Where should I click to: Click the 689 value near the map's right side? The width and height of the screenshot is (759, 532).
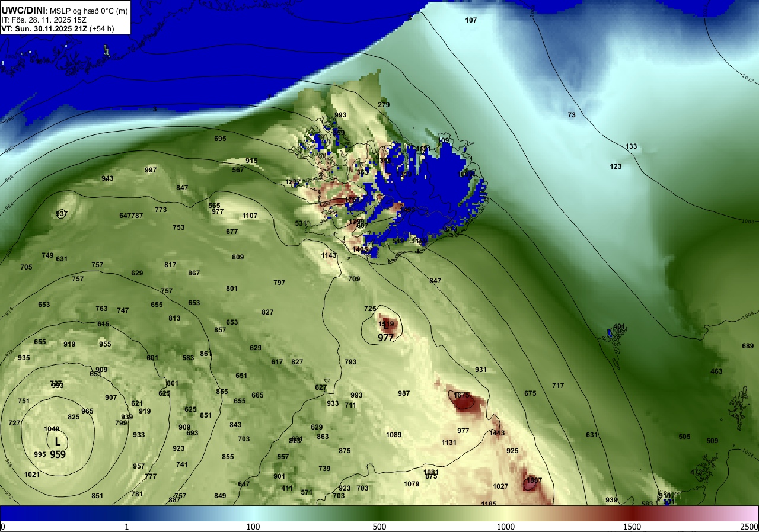tap(748, 346)
